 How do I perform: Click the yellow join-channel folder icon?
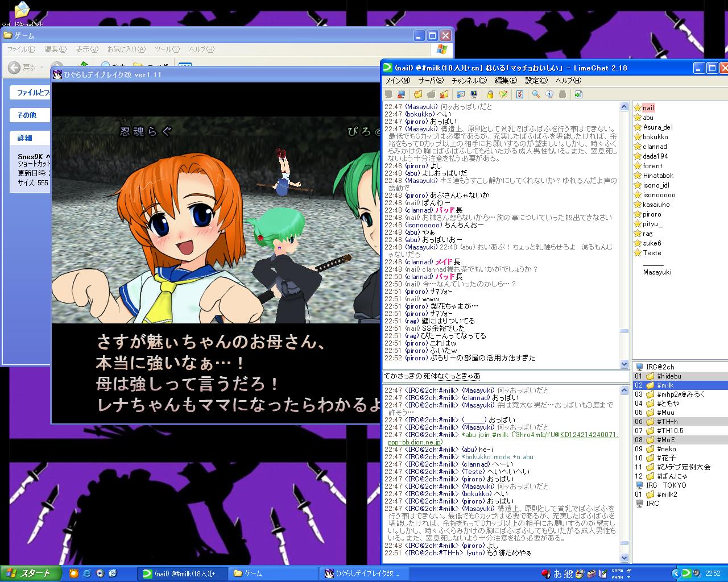pos(418,94)
